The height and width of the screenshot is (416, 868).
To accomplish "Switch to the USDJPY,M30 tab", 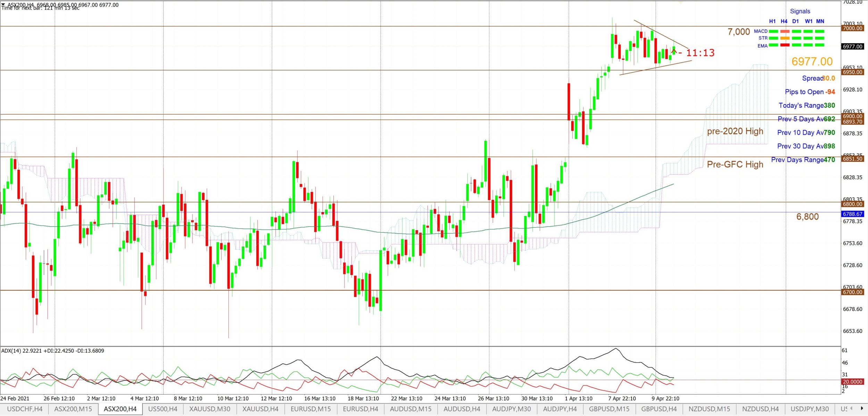I will point(810,409).
